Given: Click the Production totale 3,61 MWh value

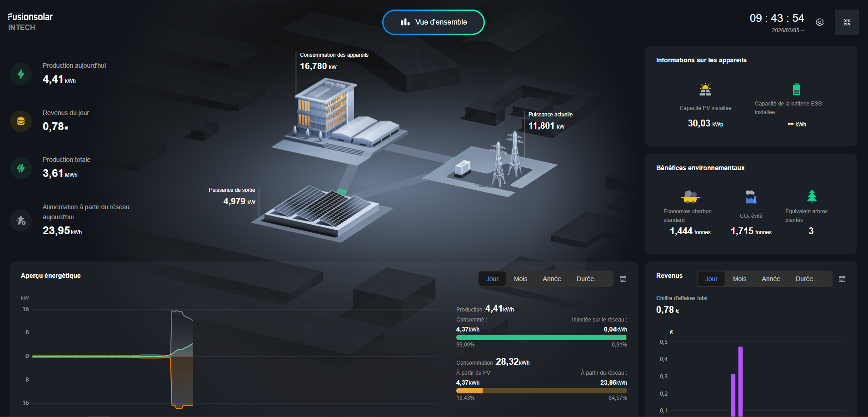Looking at the screenshot, I should [60, 173].
